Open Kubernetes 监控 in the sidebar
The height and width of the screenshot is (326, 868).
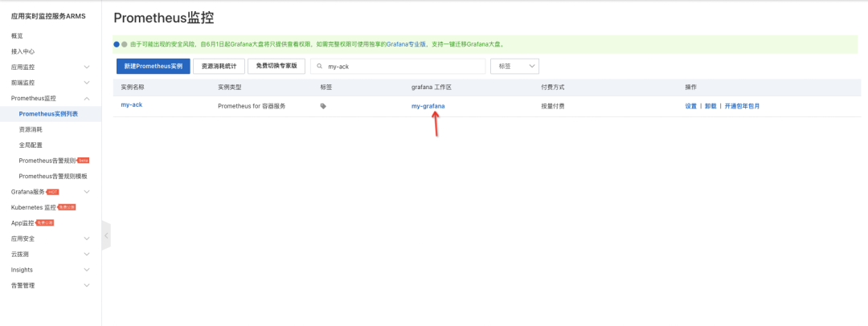click(x=34, y=207)
